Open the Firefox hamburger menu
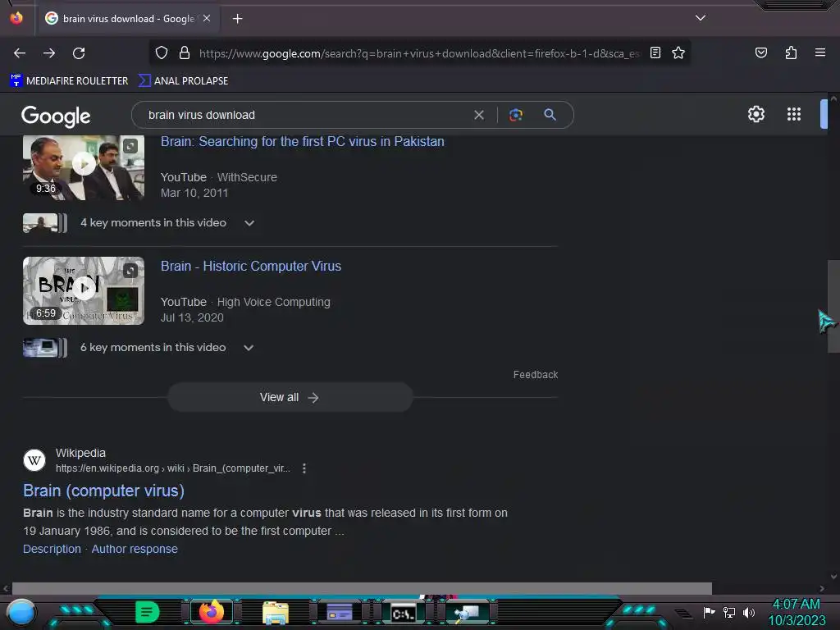Screen dimensions: 840x630 pos(819,52)
